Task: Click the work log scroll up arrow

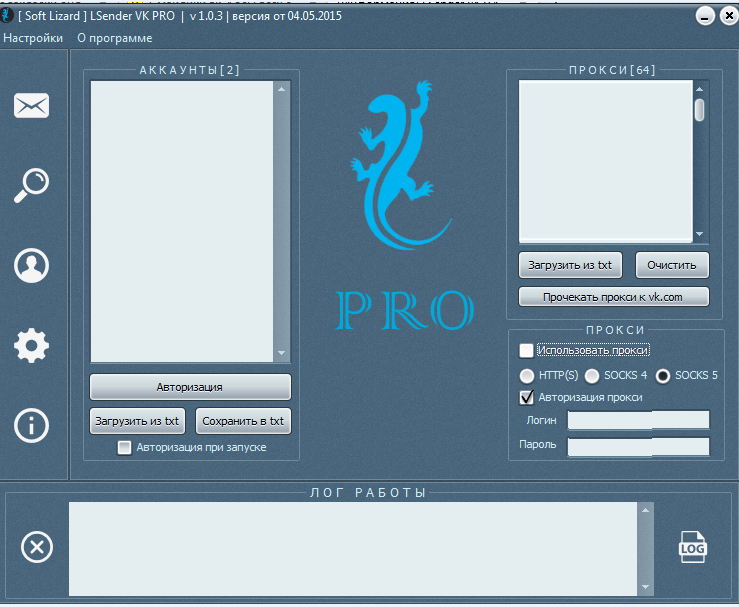Action: click(x=645, y=510)
